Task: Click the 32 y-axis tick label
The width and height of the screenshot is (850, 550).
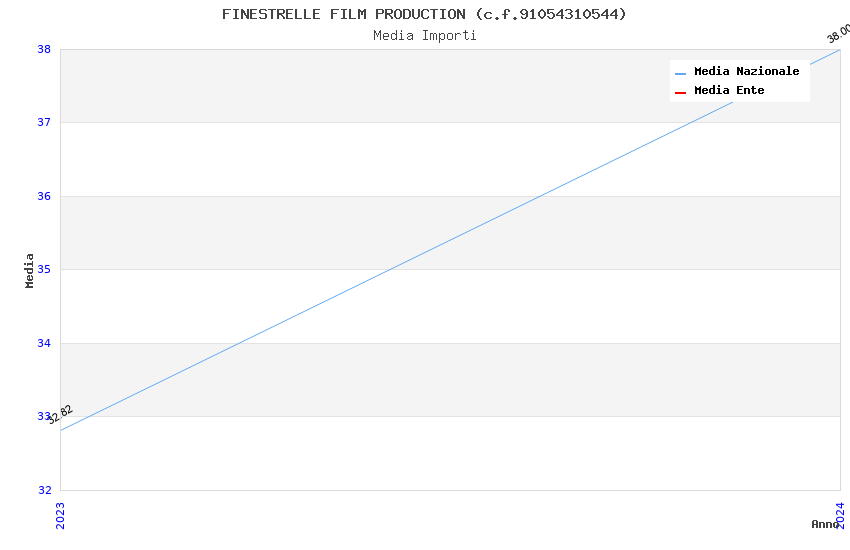Action: click(x=44, y=490)
